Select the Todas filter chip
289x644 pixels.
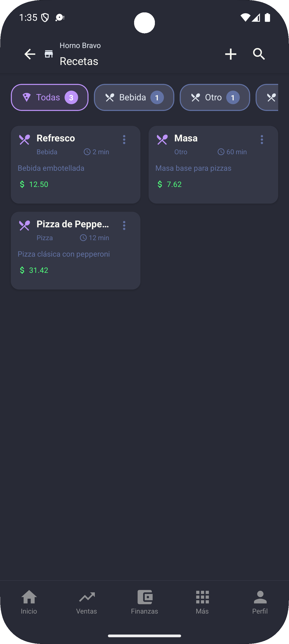click(49, 97)
